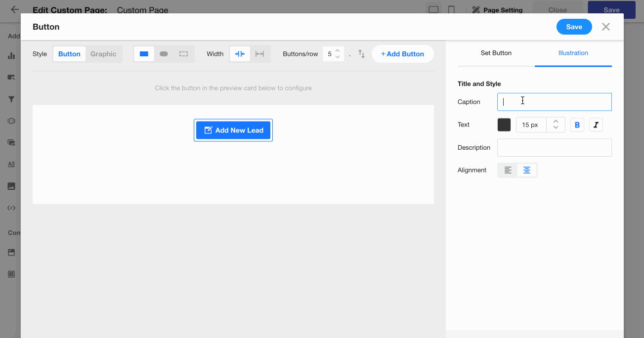Click the sort order arrows icon
The height and width of the screenshot is (338, 644).
pos(361,54)
